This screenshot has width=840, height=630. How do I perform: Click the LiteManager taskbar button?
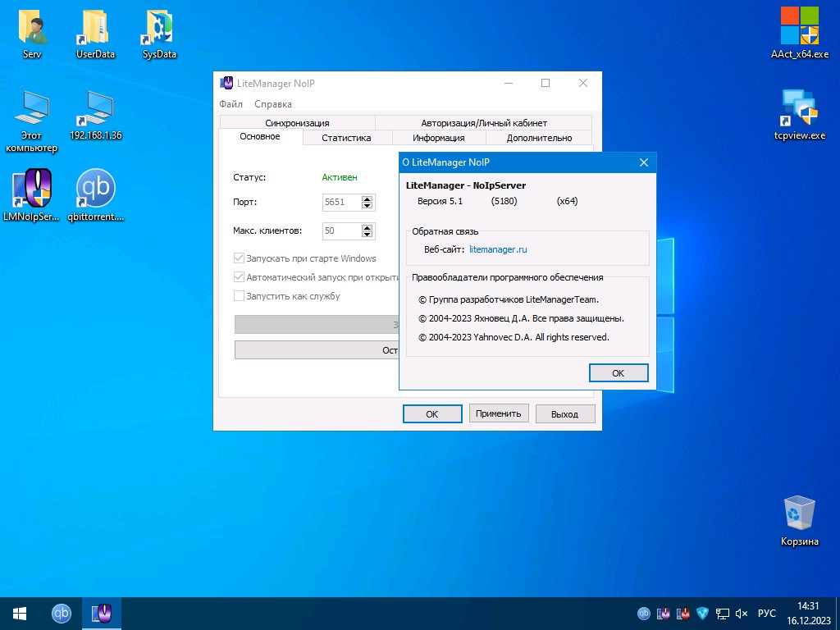[101, 614]
